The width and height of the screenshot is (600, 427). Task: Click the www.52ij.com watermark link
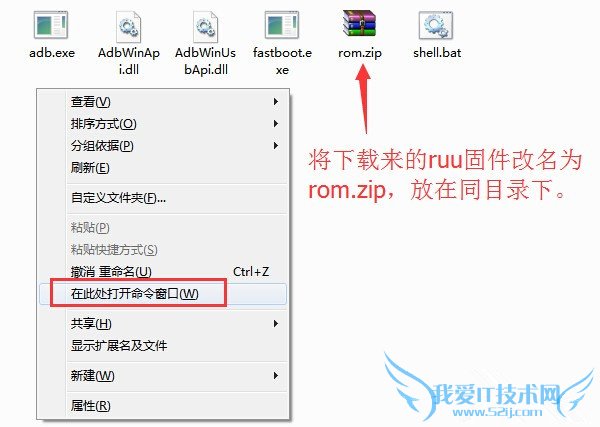click(x=497, y=412)
